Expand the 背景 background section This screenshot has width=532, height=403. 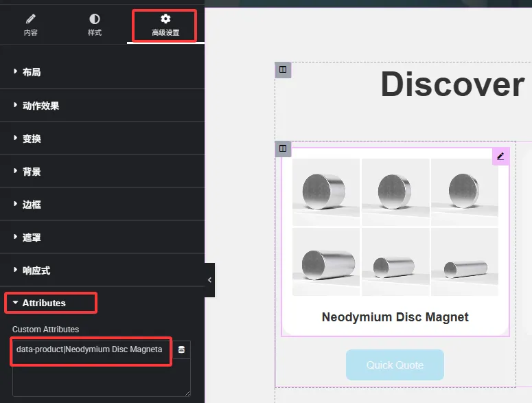click(32, 172)
